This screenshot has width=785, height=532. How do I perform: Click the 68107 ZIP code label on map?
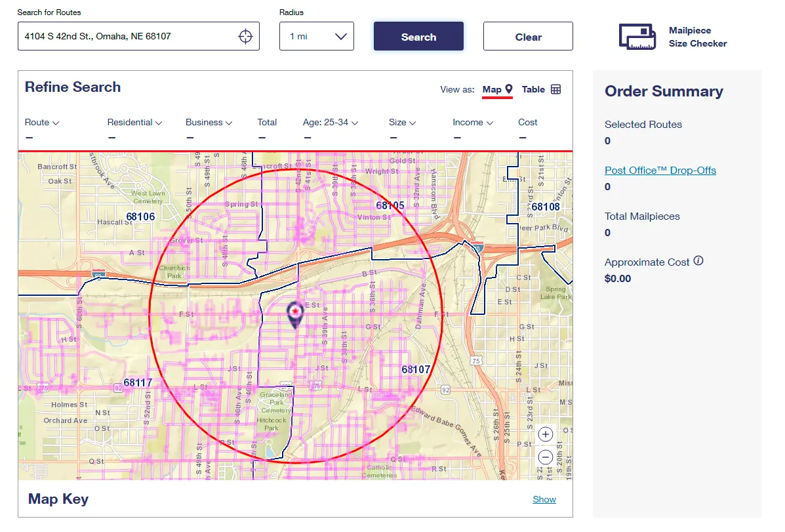coord(416,370)
